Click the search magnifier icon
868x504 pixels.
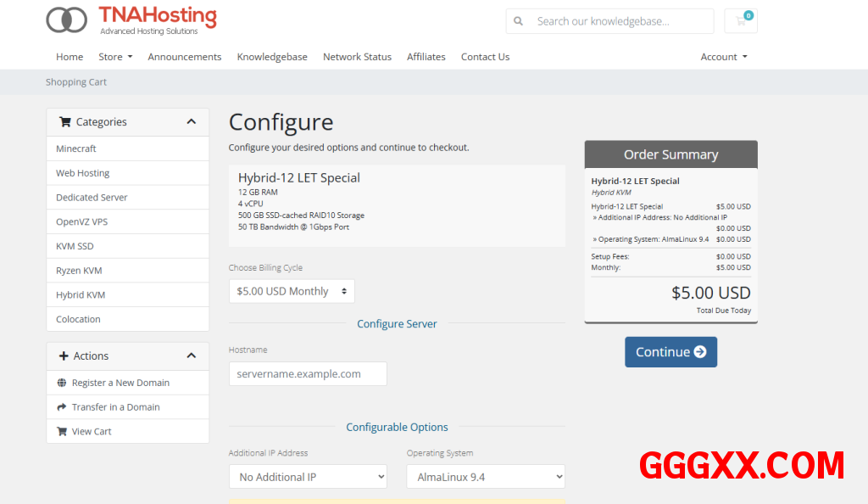click(519, 21)
